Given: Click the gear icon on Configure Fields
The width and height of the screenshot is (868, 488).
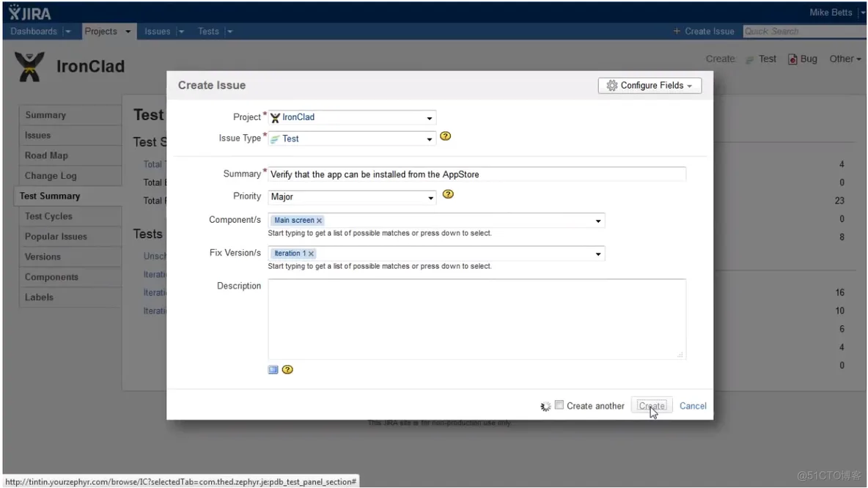Looking at the screenshot, I should (611, 85).
